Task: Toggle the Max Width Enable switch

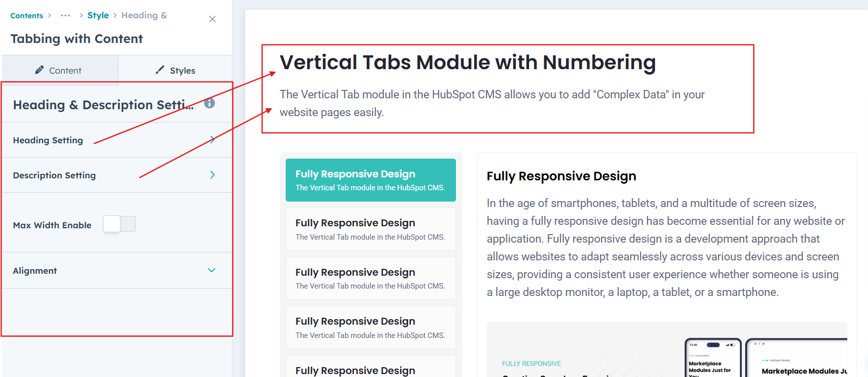Action: (x=119, y=224)
